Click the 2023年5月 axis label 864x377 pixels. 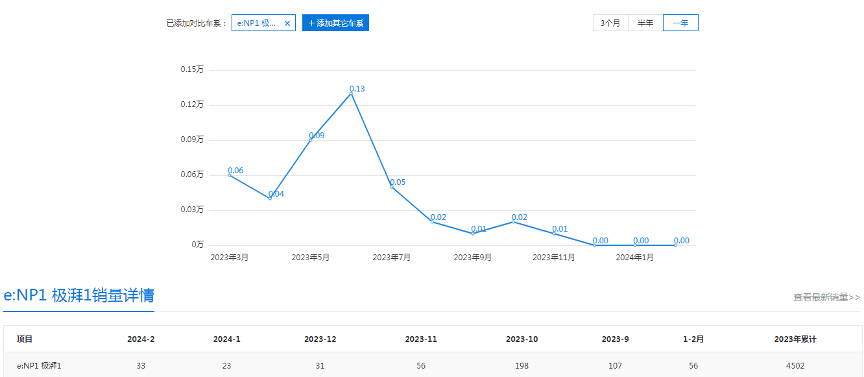[x=310, y=257]
